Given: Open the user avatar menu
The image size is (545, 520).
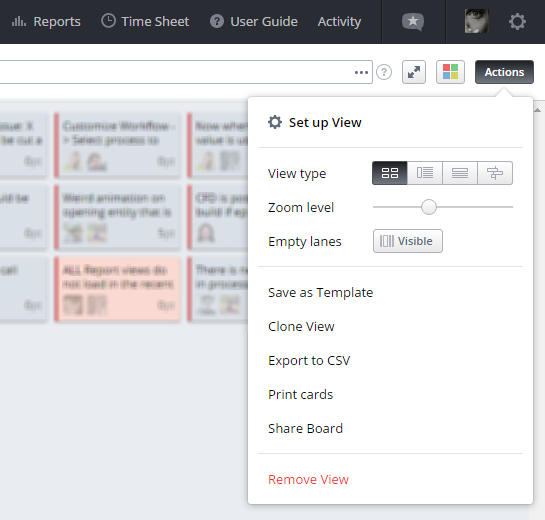Looking at the screenshot, I should [x=477, y=21].
